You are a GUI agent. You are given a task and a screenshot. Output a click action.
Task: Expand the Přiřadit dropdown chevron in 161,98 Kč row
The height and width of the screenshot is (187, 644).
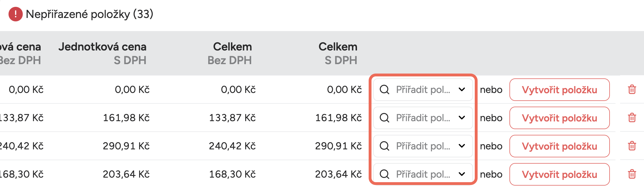[x=462, y=118]
